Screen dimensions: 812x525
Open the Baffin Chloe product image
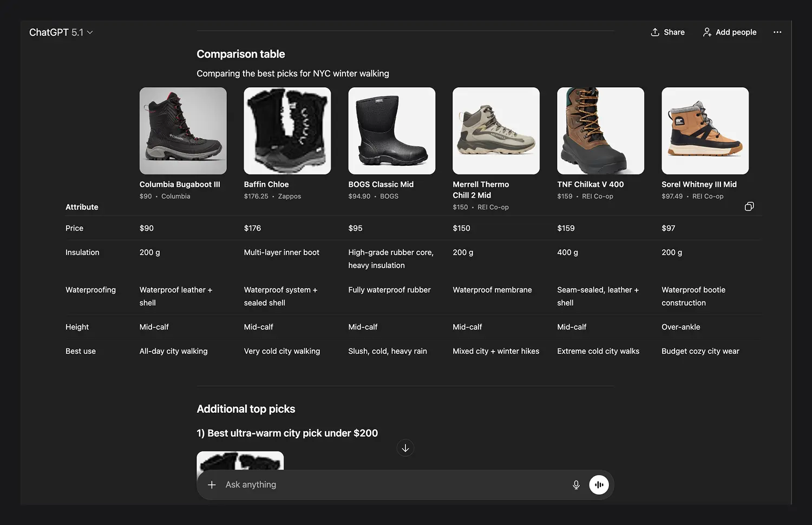pos(287,131)
